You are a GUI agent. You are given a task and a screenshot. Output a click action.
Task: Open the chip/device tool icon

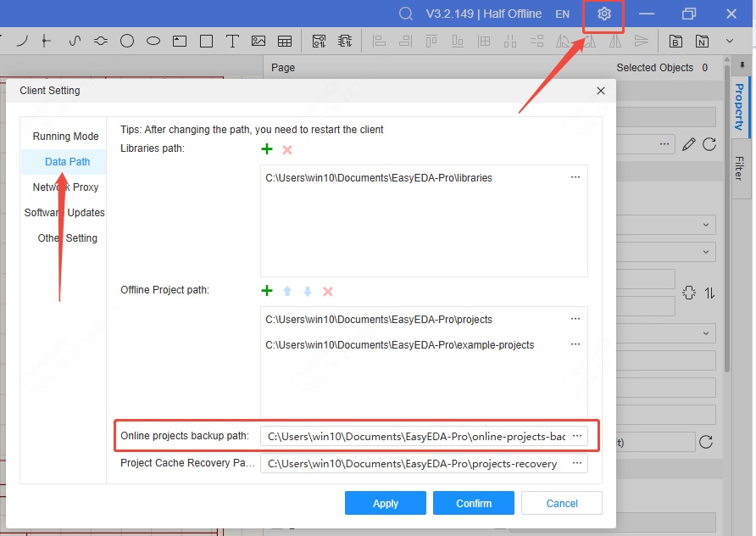pos(345,41)
